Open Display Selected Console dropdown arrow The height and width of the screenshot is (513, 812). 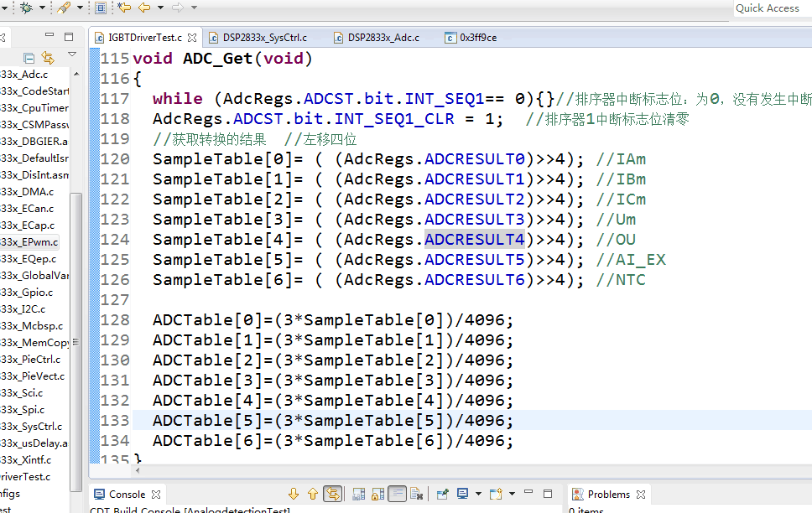(x=478, y=494)
